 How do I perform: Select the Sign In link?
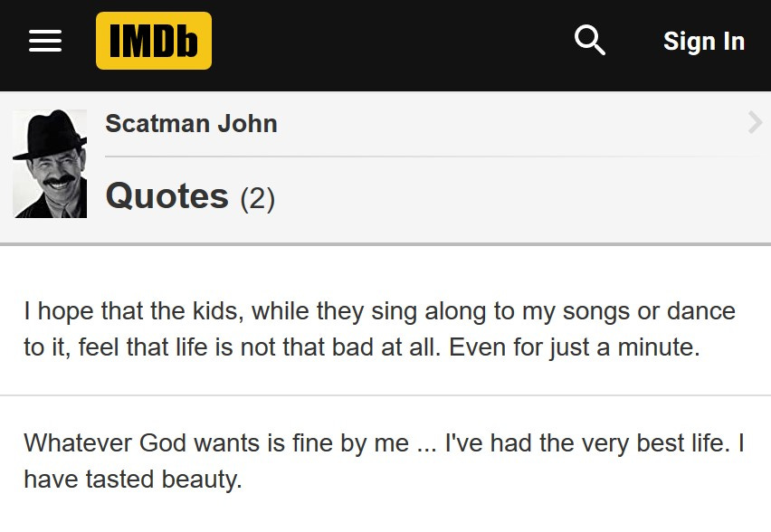(x=703, y=41)
